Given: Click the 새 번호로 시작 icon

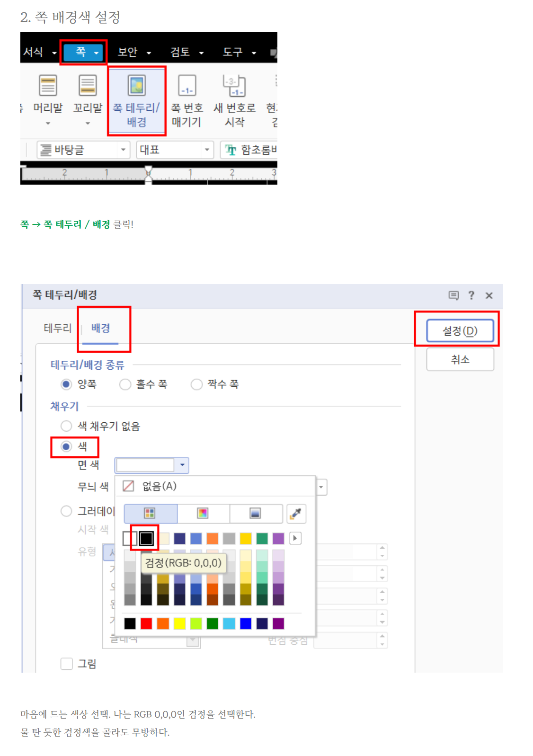Looking at the screenshot, I should click(234, 86).
